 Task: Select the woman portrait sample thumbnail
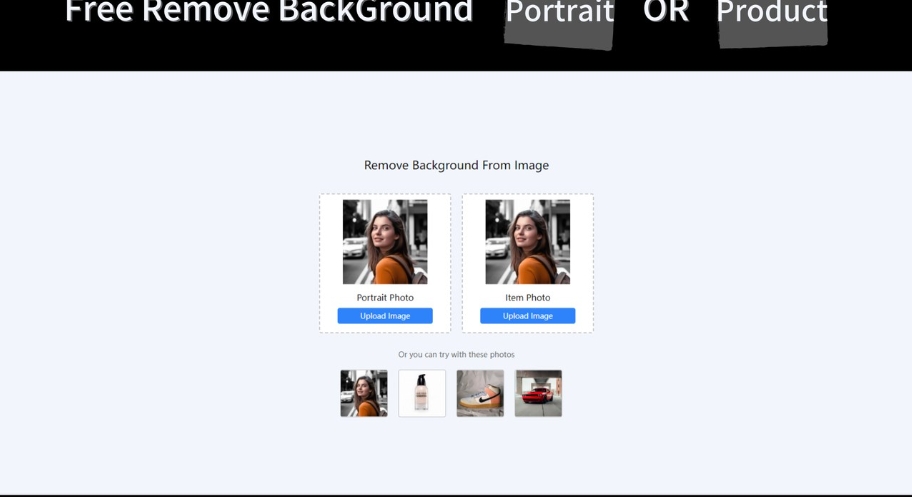coord(364,393)
